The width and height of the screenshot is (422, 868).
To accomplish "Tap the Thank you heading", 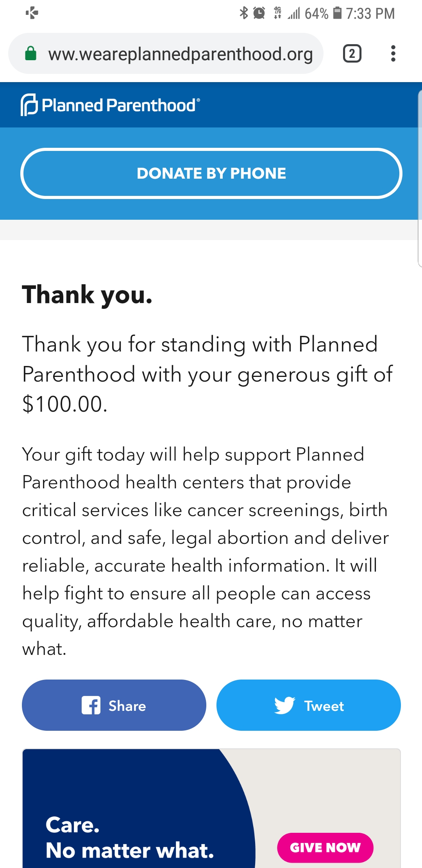I will point(87,294).
